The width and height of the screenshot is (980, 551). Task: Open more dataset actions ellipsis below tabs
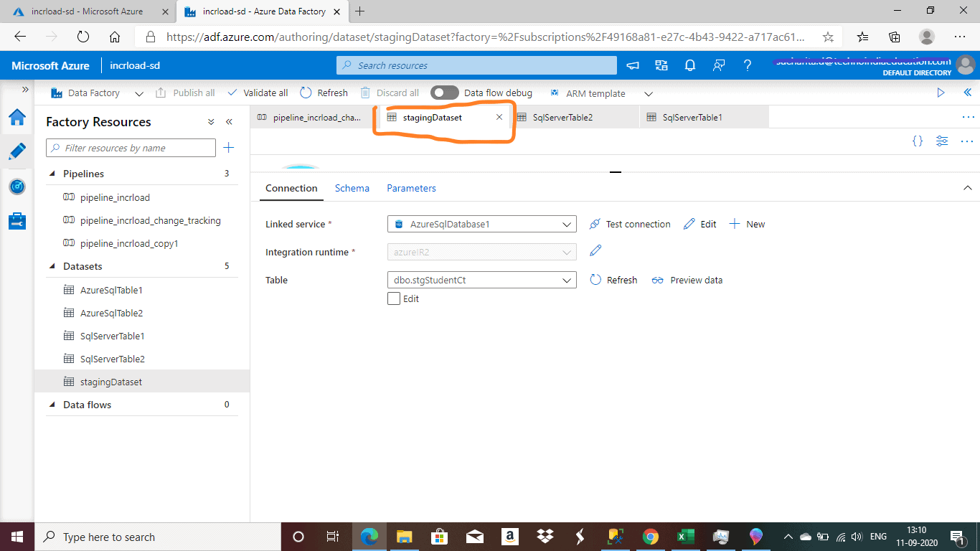[x=967, y=141]
